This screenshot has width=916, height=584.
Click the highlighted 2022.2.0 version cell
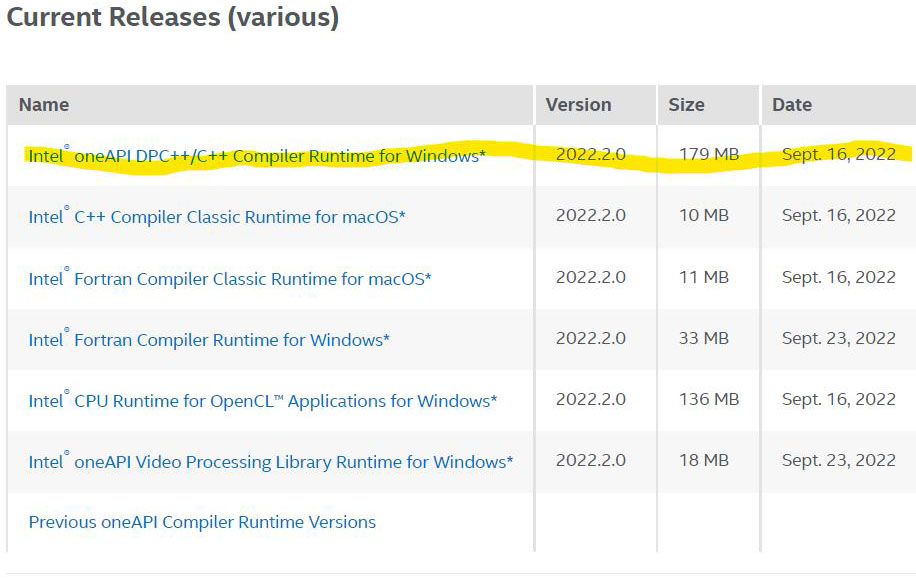coord(591,154)
